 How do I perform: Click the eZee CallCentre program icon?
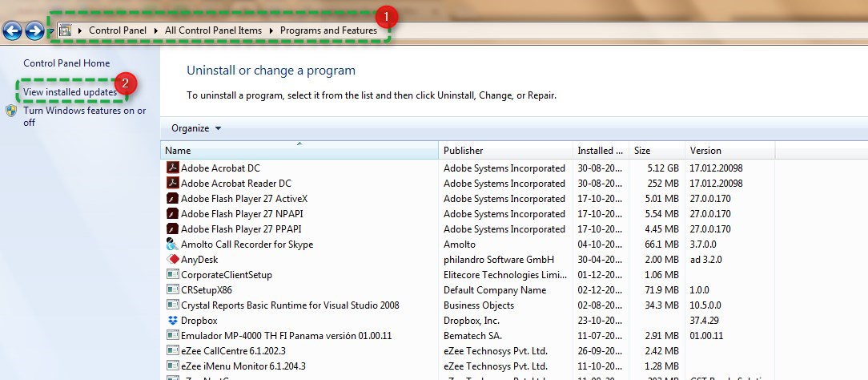[x=173, y=350]
